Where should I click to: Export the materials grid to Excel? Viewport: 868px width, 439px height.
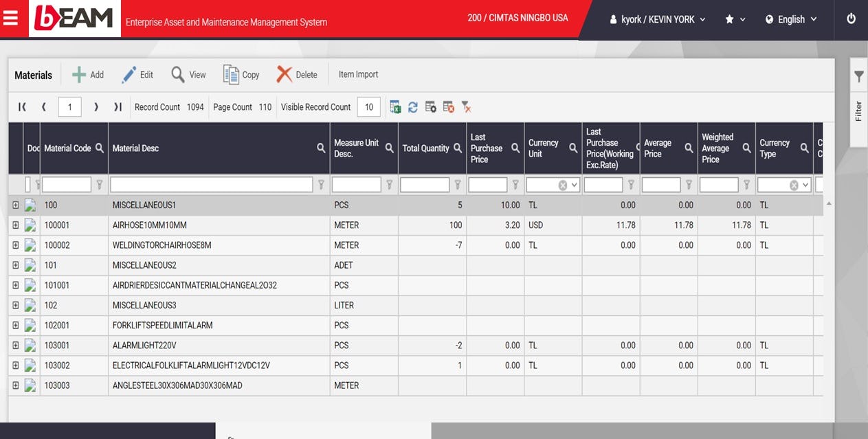pos(395,106)
